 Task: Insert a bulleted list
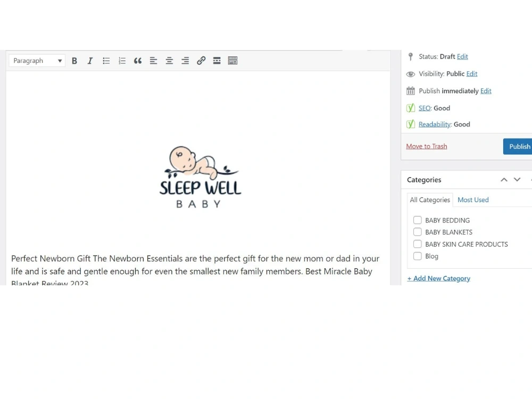pyautogui.click(x=106, y=61)
